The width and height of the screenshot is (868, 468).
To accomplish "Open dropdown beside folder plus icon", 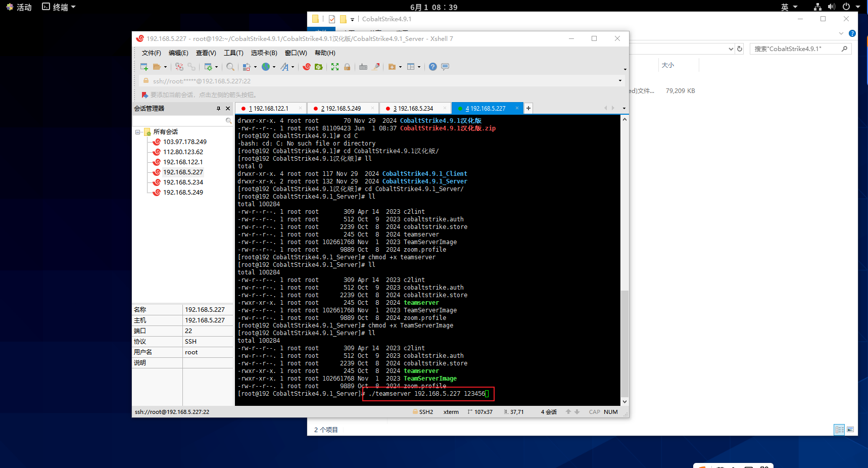I will point(400,67).
